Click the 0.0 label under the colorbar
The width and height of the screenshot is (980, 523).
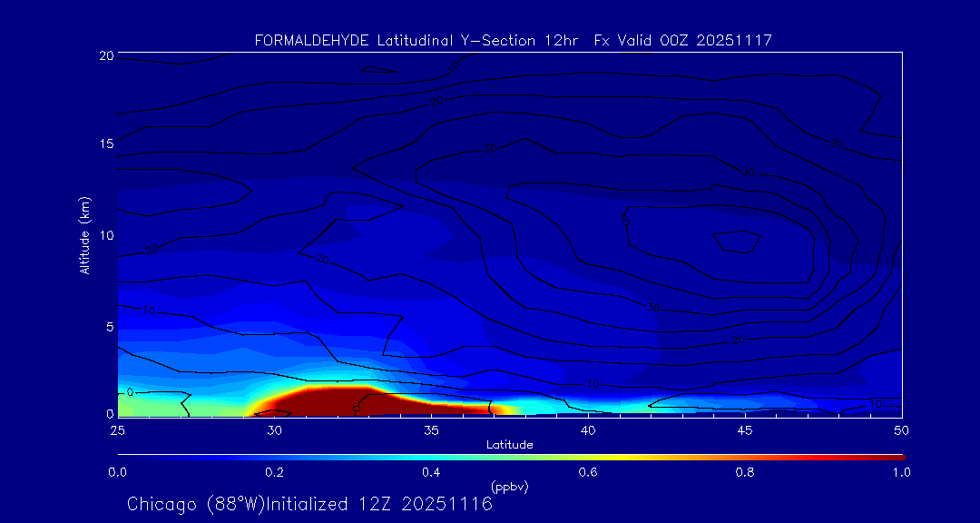(x=117, y=472)
